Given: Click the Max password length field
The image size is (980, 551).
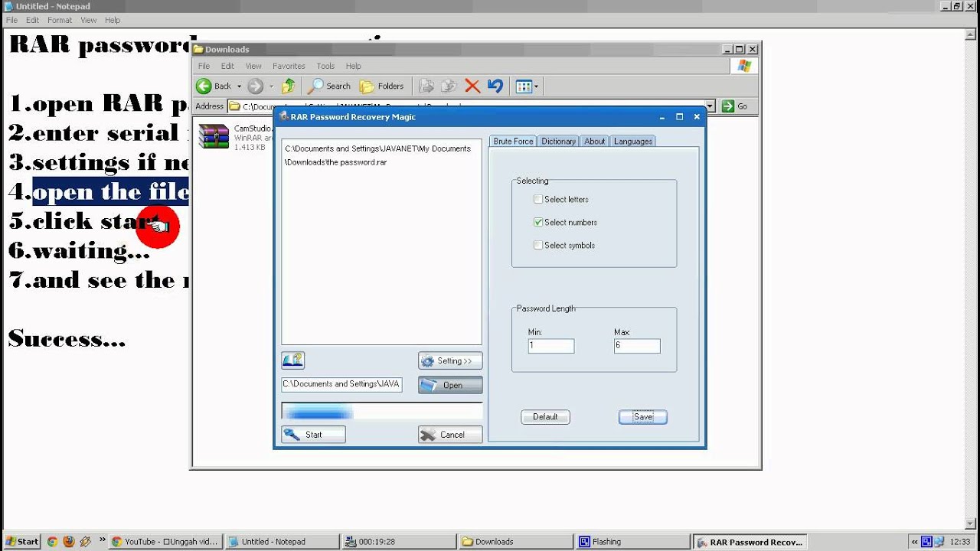Looking at the screenshot, I should coord(637,346).
